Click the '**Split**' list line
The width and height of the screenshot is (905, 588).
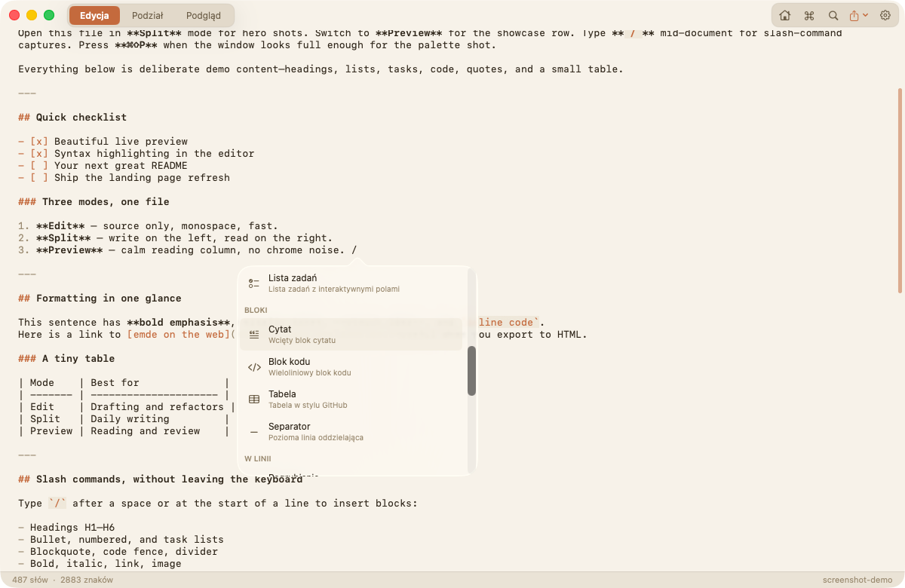tap(175, 237)
